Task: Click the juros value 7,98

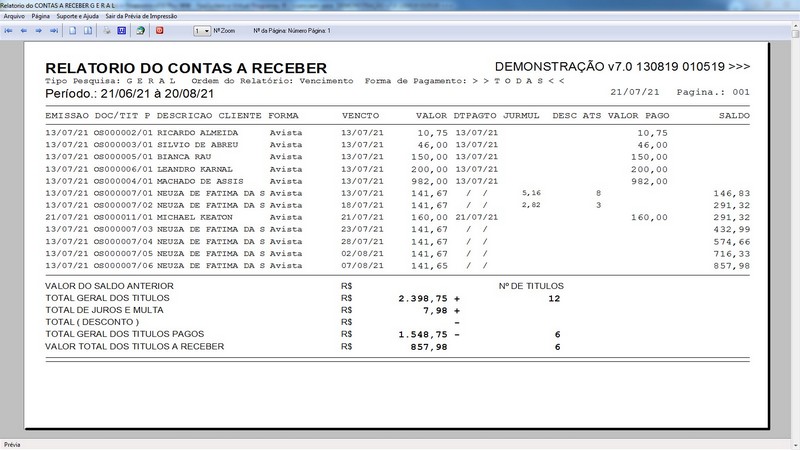Action: click(x=435, y=311)
